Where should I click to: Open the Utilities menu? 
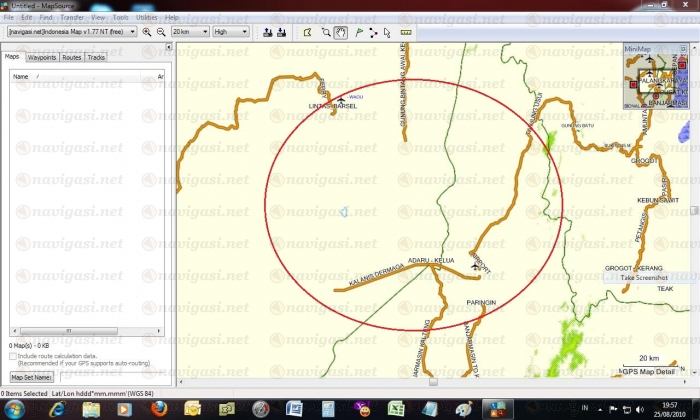coord(146,18)
